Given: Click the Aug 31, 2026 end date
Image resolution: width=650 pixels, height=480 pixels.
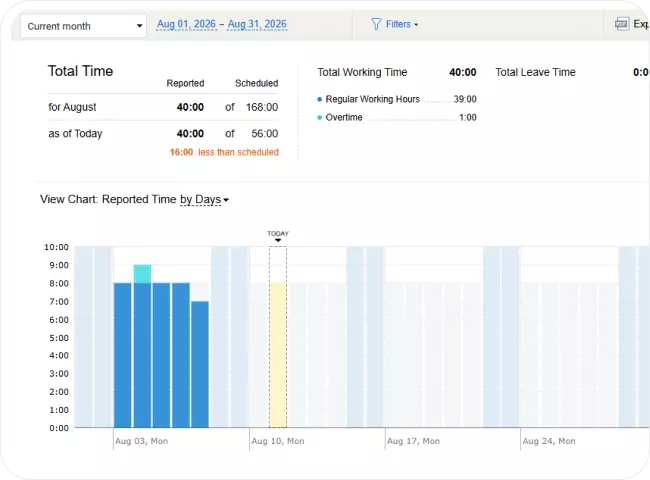Looking at the screenshot, I should 257,24.
